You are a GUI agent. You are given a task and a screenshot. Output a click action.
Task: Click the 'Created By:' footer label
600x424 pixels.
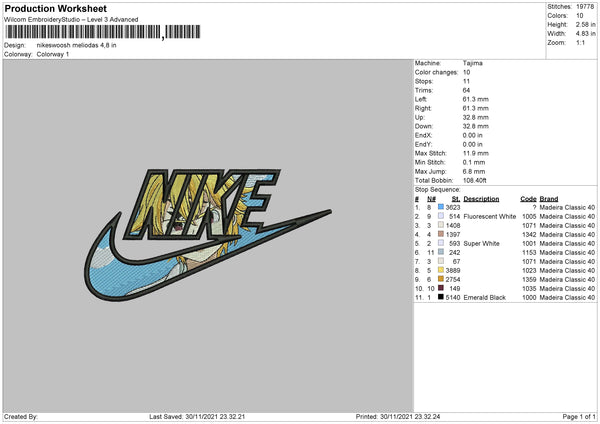point(21,416)
